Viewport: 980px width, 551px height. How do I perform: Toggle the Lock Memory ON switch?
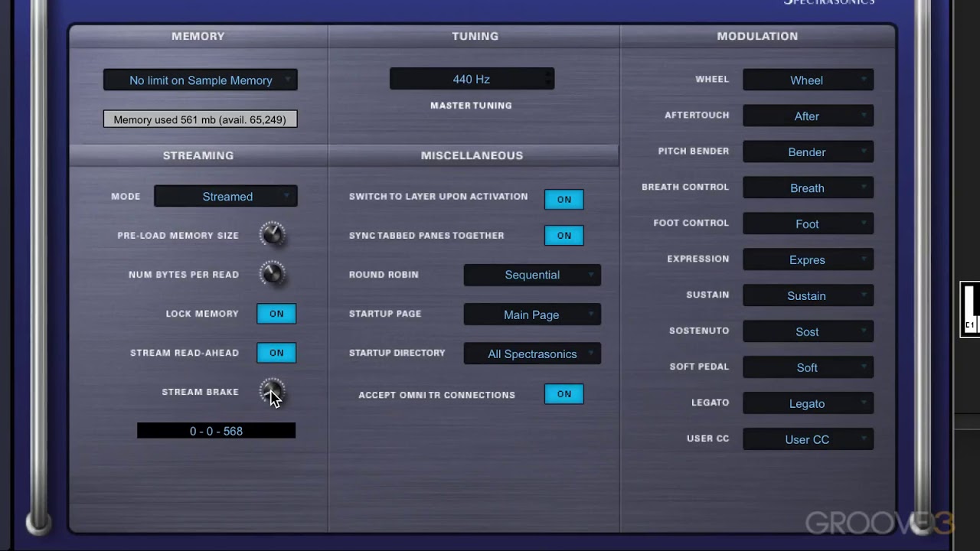(x=276, y=314)
